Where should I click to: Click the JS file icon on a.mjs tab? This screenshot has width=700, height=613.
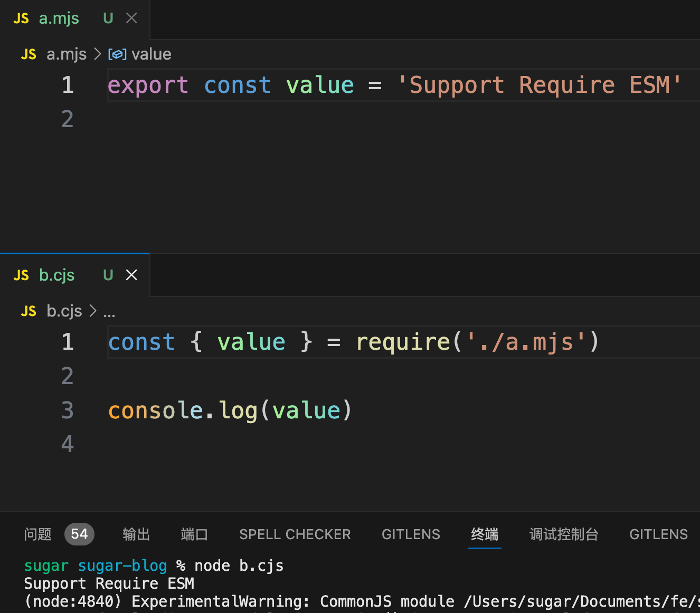click(x=21, y=18)
